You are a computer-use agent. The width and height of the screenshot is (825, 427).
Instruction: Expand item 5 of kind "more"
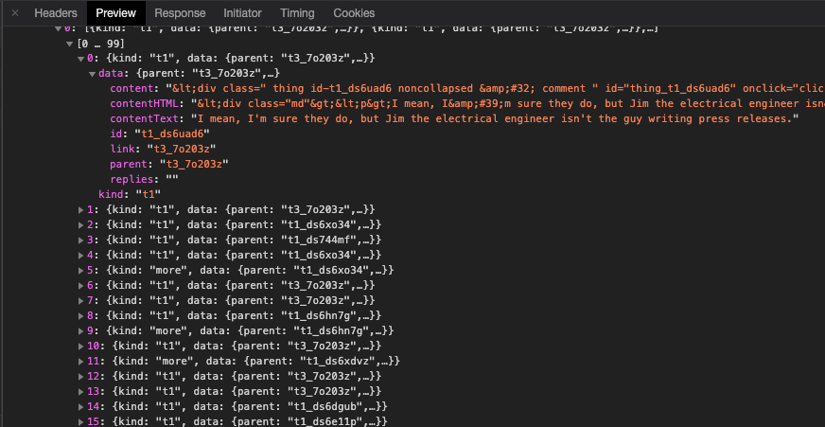tap(82, 270)
